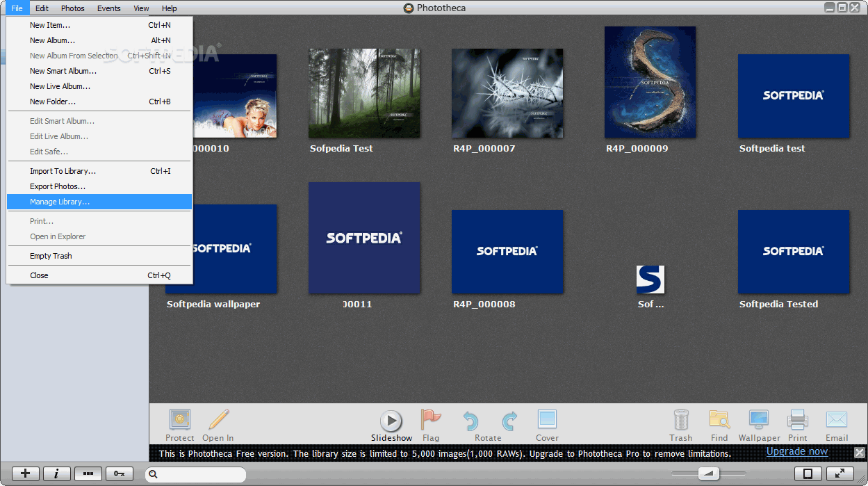
Task: Click the 'Sofpedia Test' caption text
Action: [x=341, y=149]
